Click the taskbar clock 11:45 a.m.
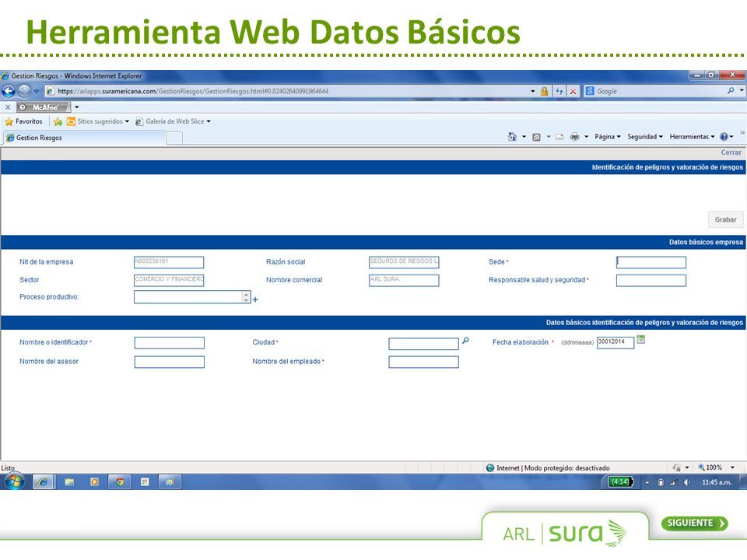This screenshot has width=747, height=560. [717, 482]
